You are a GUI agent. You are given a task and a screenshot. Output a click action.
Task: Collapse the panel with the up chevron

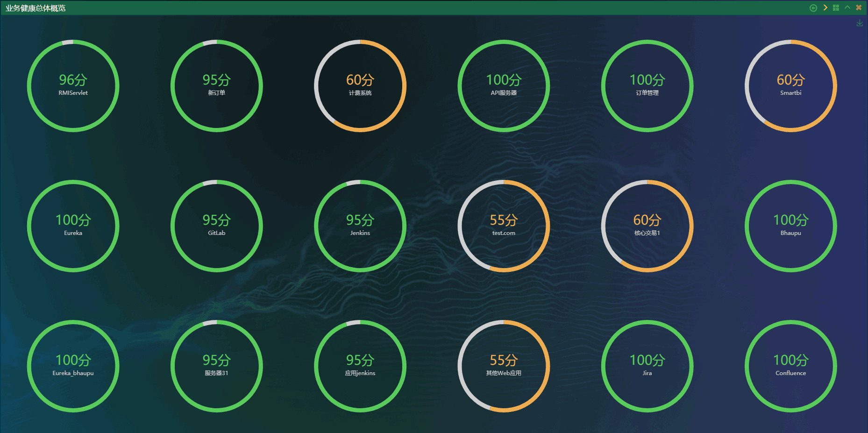pos(847,7)
